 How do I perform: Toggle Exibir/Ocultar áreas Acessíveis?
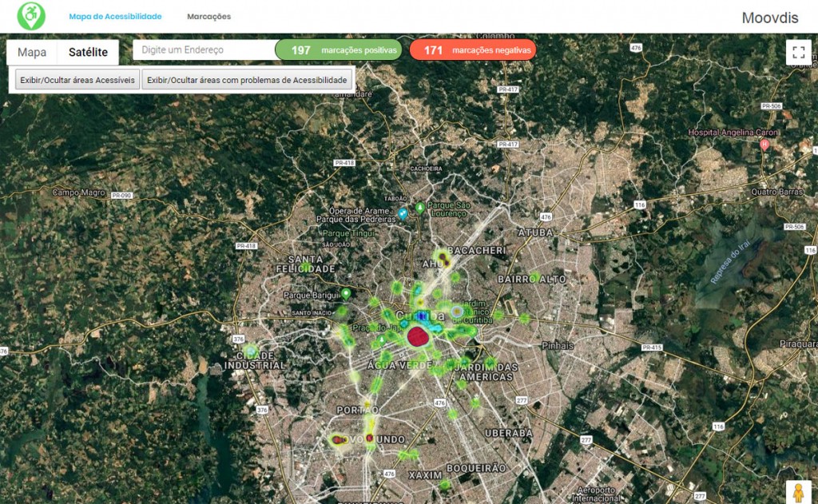tap(77, 80)
